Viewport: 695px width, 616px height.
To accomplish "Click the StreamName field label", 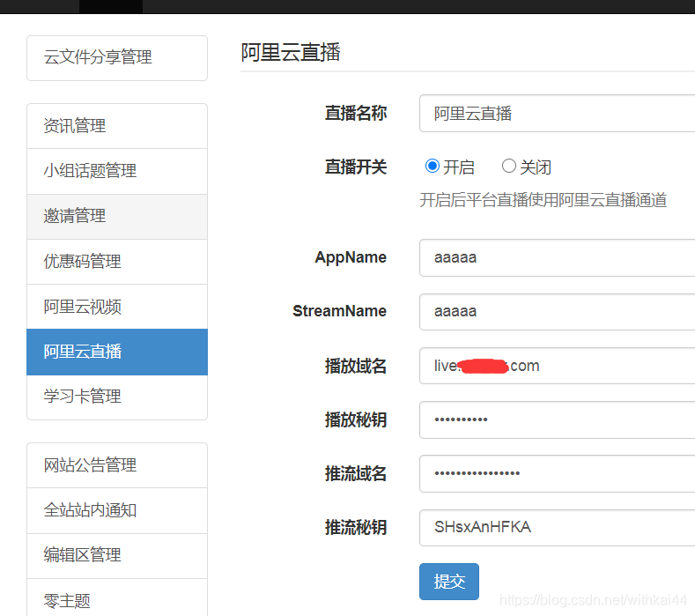I will 339,311.
